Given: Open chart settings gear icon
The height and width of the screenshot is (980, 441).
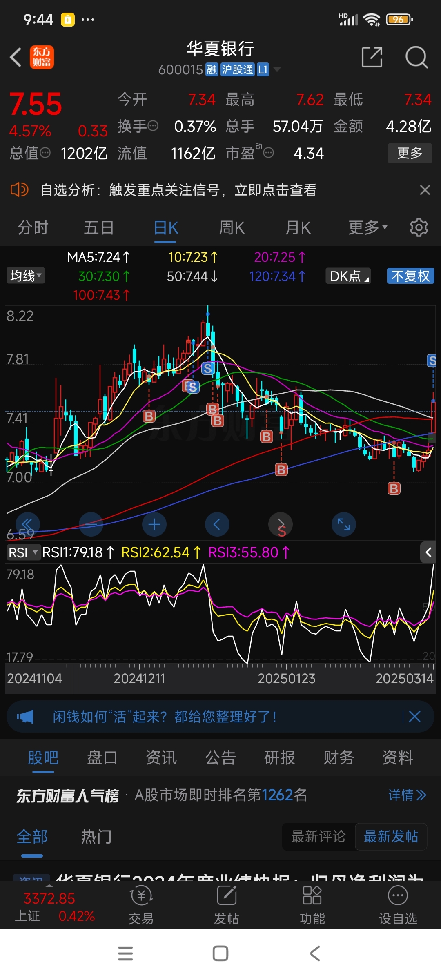Looking at the screenshot, I should [x=419, y=227].
